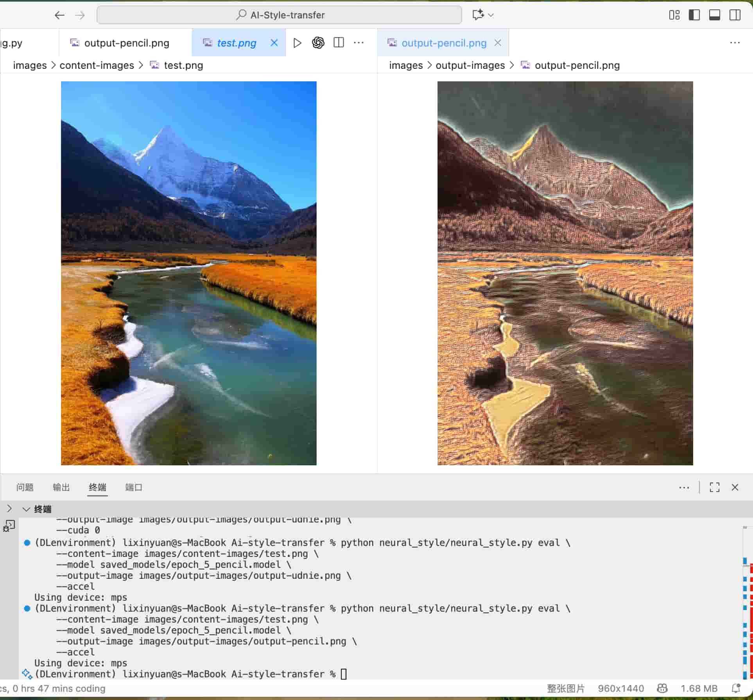The width and height of the screenshot is (753, 700).
Task: Click content-images in the breadcrumb
Action: (x=97, y=65)
